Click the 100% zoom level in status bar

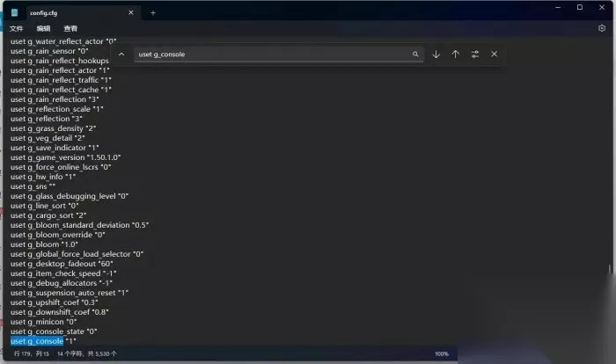pyautogui.click(x=442, y=353)
